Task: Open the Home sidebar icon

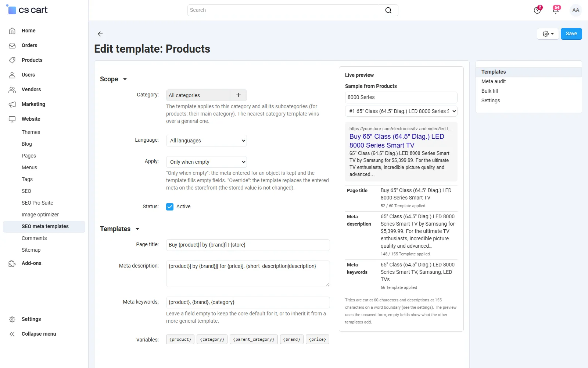Action: [x=12, y=31]
